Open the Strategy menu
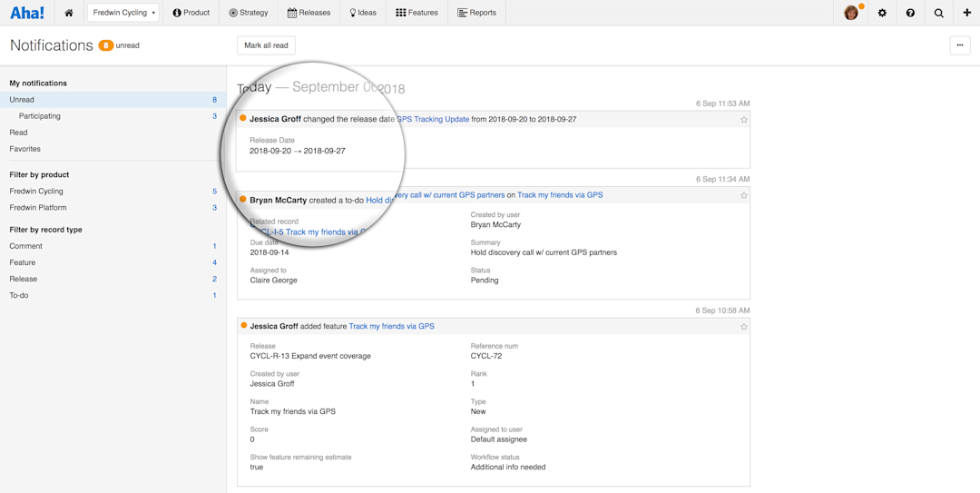The image size is (980, 493). pos(248,13)
